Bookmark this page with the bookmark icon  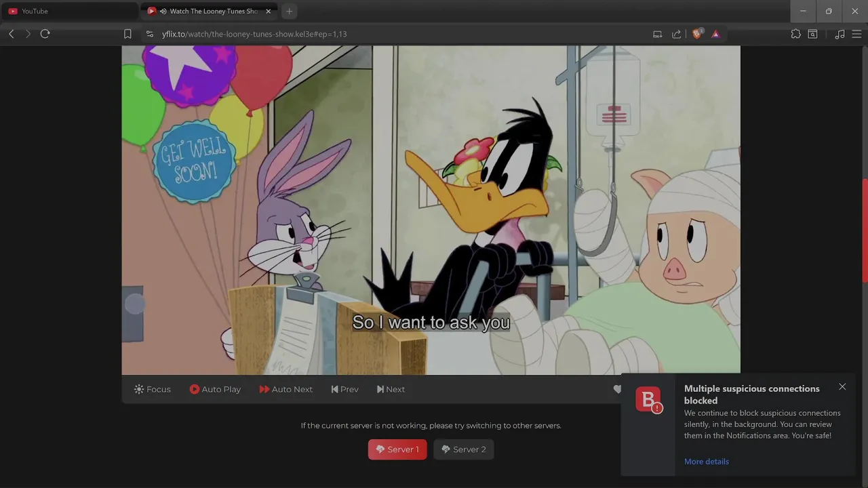click(x=127, y=34)
